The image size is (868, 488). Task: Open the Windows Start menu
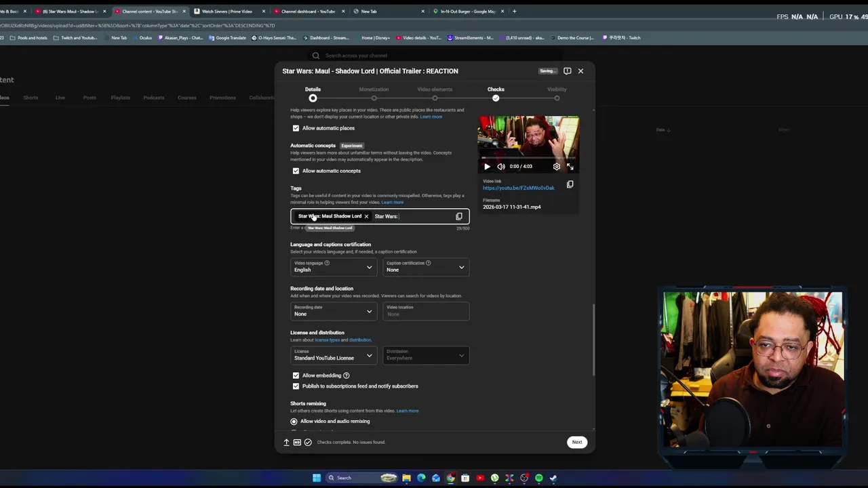[317, 478]
